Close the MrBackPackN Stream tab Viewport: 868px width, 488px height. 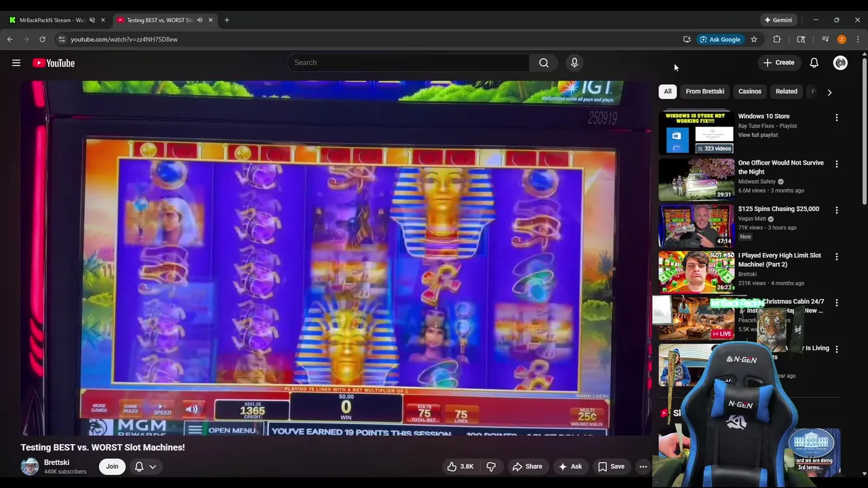pos(102,20)
